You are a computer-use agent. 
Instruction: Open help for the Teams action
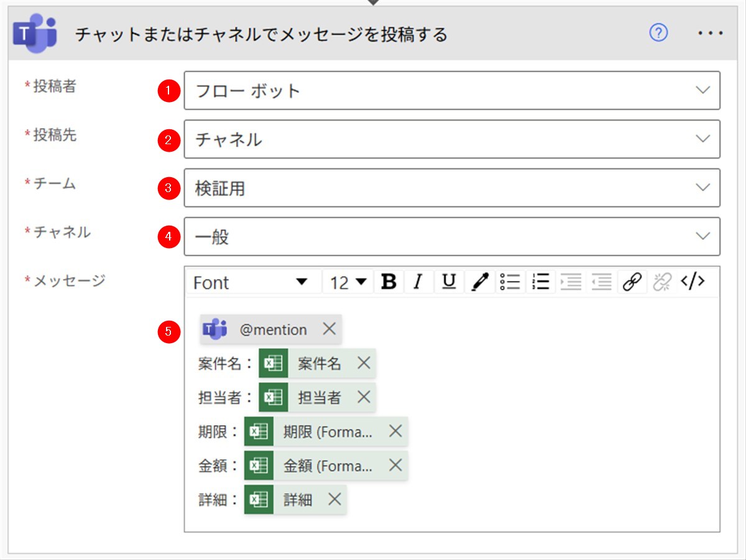(x=658, y=33)
